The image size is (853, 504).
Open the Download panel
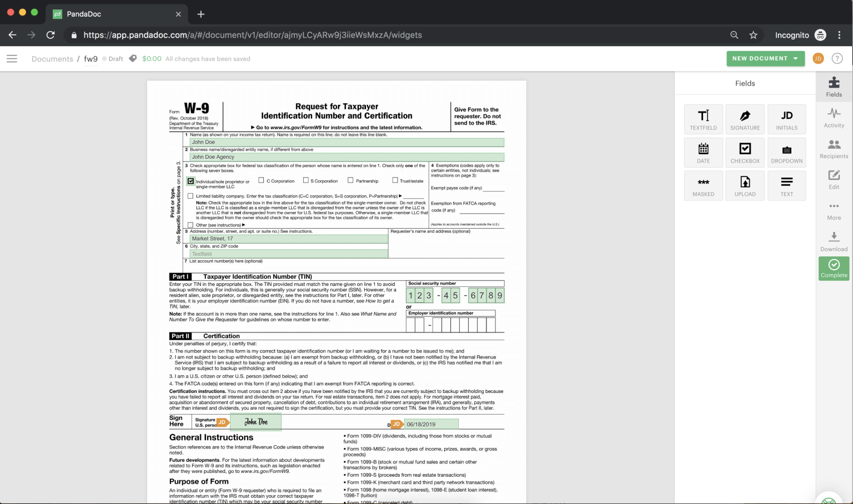coord(834,241)
